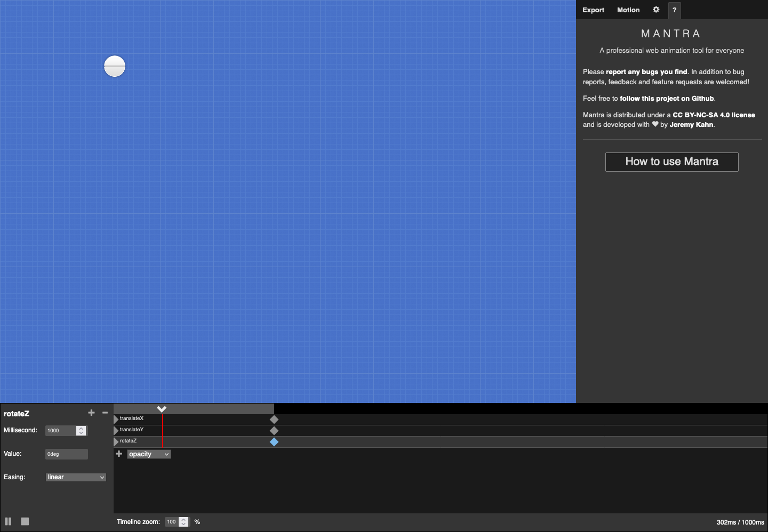The height and width of the screenshot is (532, 768).
Task: Select the translateX keyframe diamond
Action: 274,420
